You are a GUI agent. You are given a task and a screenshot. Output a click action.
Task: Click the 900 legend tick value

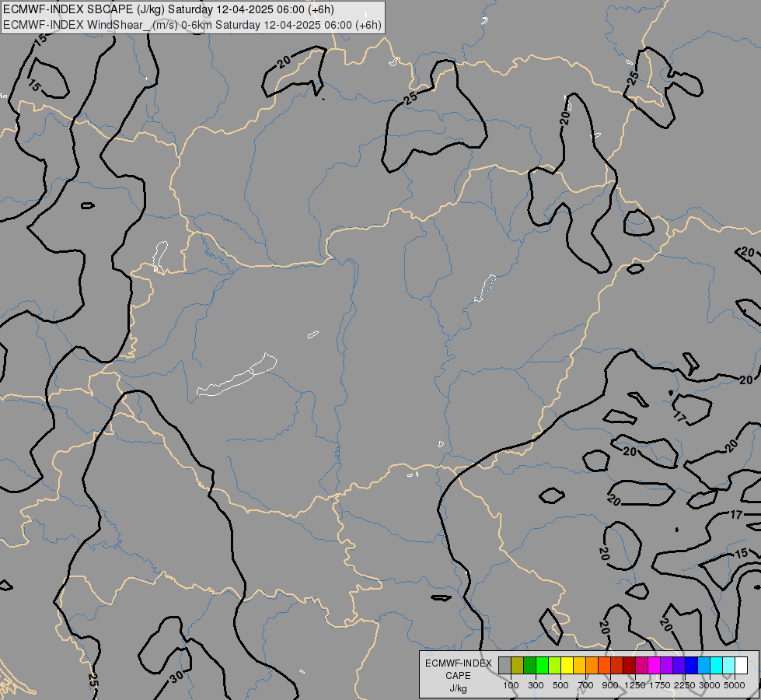coord(610,685)
